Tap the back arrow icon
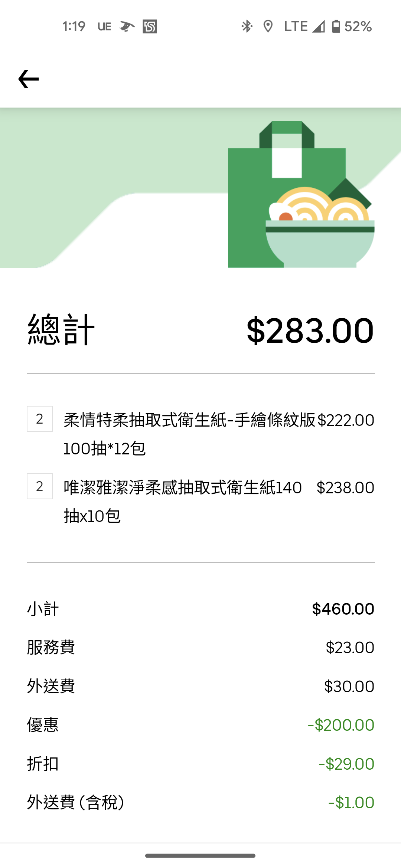 [29, 79]
